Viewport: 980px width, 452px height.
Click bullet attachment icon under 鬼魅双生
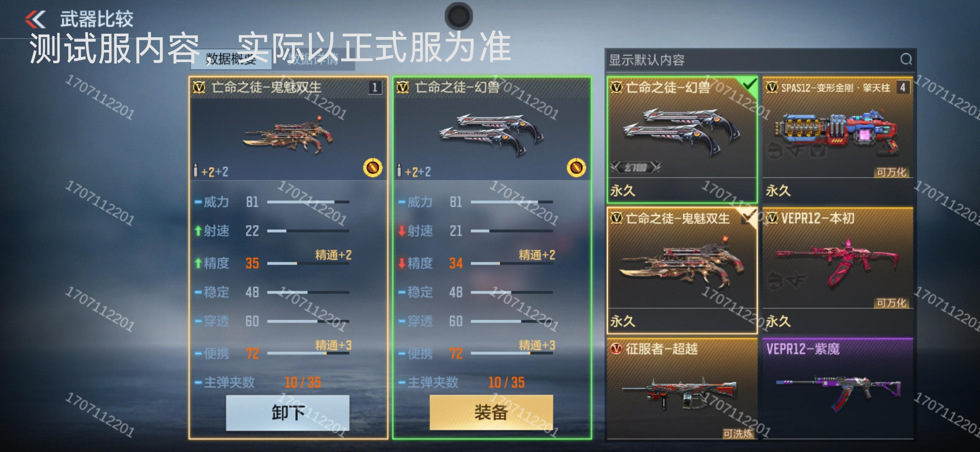tap(195, 171)
